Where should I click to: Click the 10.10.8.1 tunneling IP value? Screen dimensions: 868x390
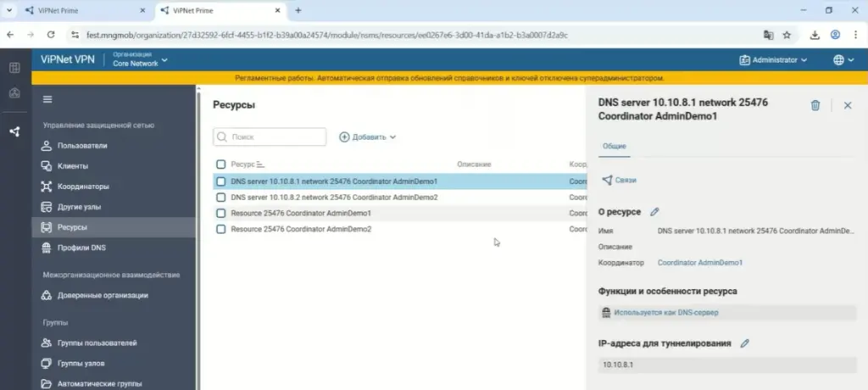(618, 365)
